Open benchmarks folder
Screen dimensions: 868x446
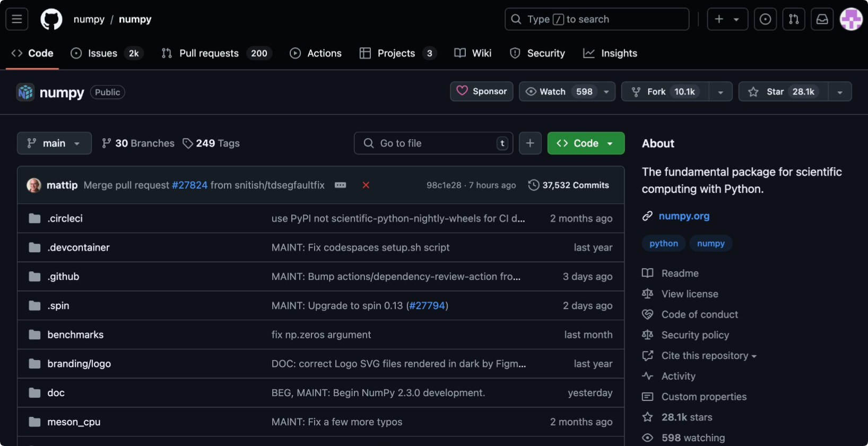click(75, 334)
